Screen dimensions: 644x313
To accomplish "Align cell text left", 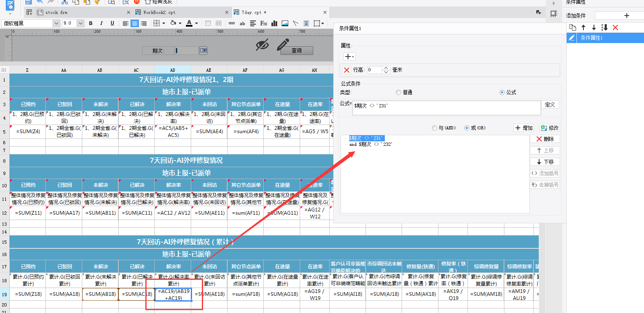I will (x=126, y=23).
